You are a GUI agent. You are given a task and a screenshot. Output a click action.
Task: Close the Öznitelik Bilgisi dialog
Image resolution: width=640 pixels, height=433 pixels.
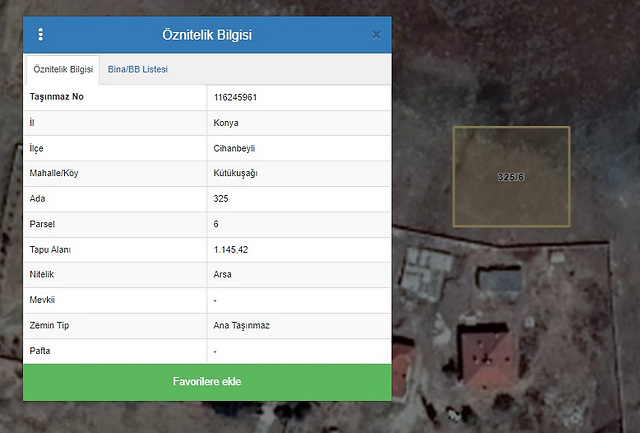coord(376,35)
